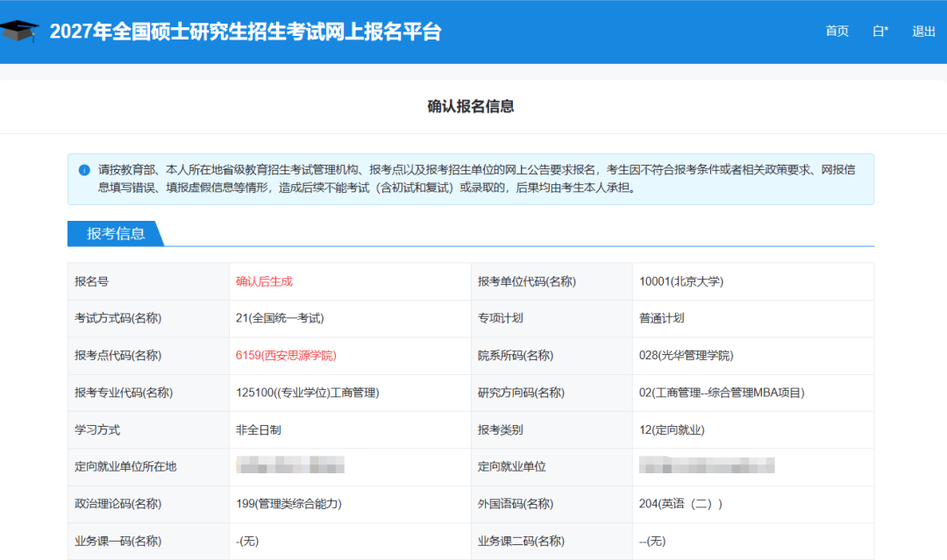
Task: Click the 定向就业单位 label
Action: [x=511, y=466]
